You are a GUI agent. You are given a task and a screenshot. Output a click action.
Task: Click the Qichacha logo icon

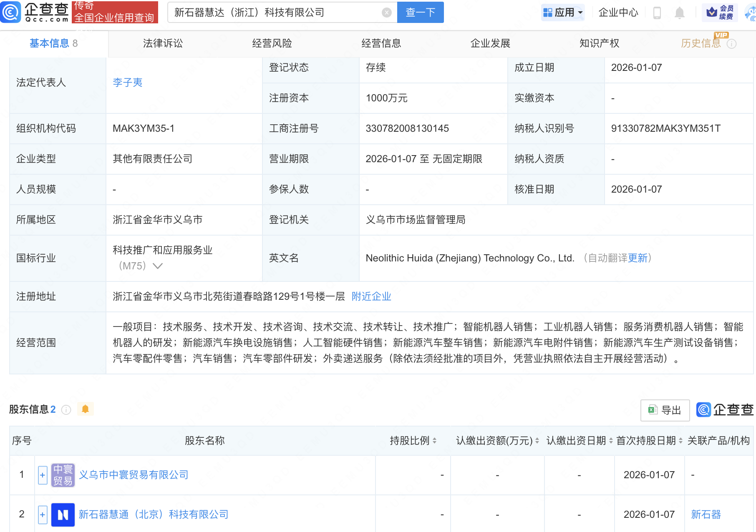coord(11,12)
